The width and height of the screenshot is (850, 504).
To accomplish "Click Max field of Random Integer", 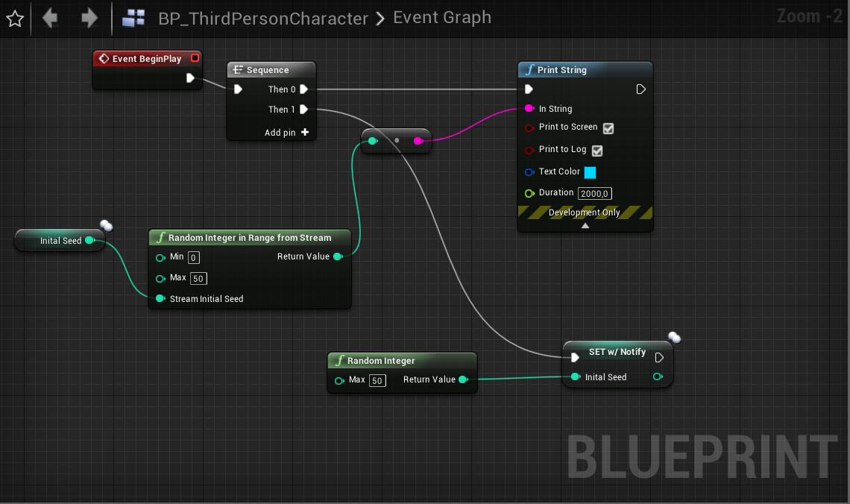I will (377, 380).
